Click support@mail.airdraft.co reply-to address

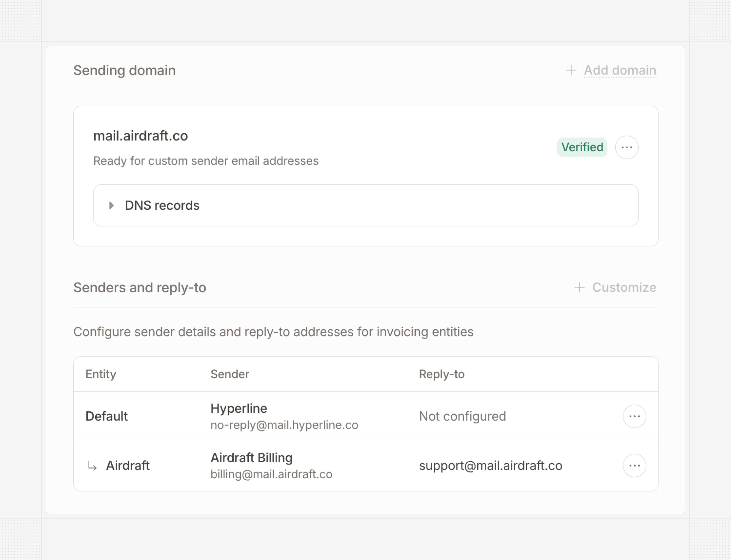(491, 466)
